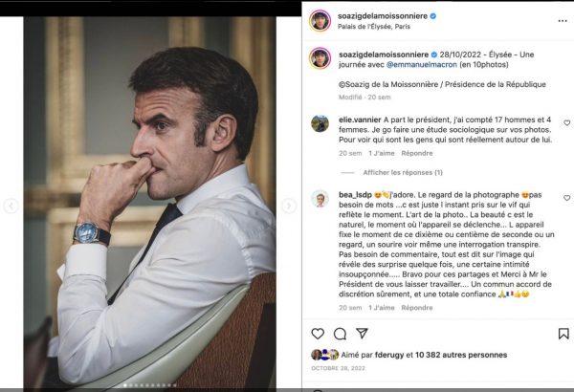This screenshot has height=392, width=574.
Task: Click soazigdelamoissonniere avatar in post header
Action: [320, 20]
